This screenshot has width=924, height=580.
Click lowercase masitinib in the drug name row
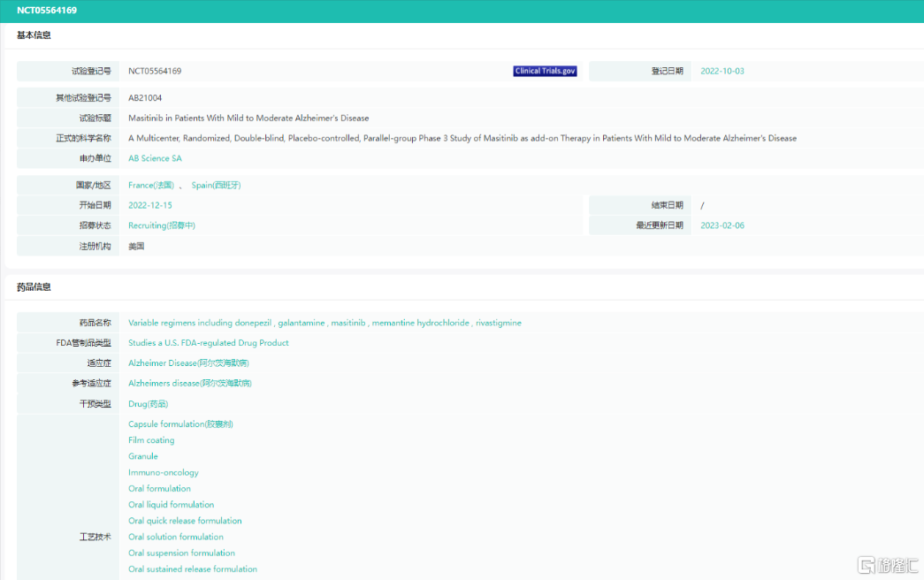[348, 323]
